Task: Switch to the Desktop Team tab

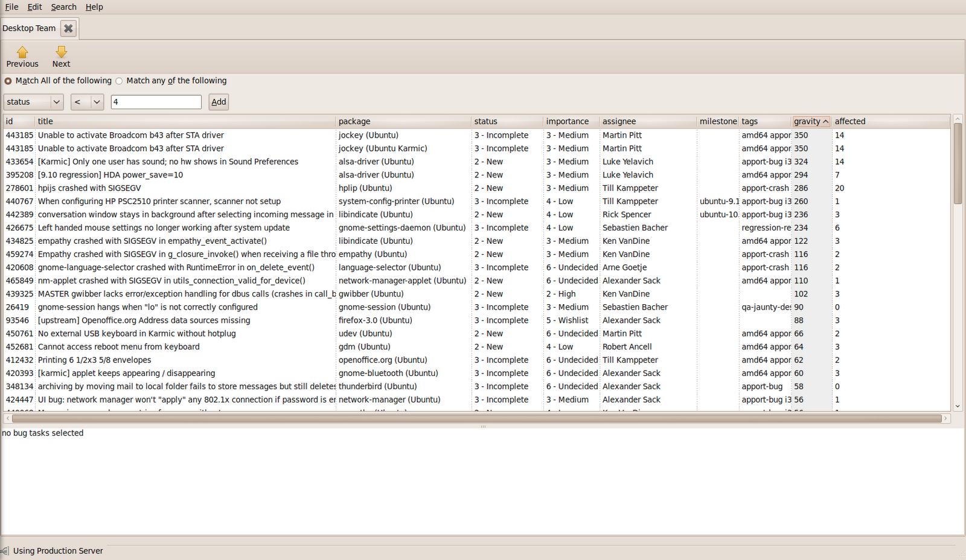Action: pos(29,28)
